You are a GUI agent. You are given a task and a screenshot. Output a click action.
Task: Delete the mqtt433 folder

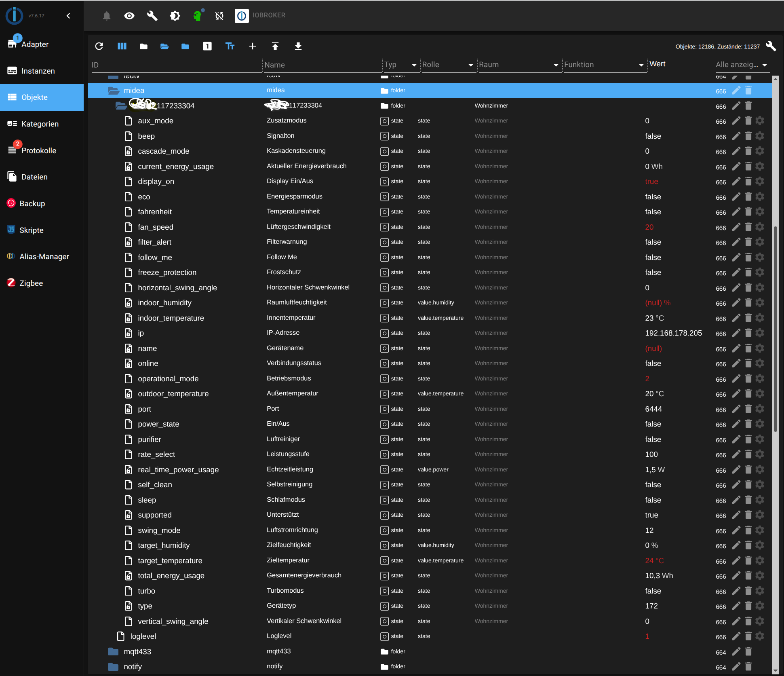click(748, 651)
